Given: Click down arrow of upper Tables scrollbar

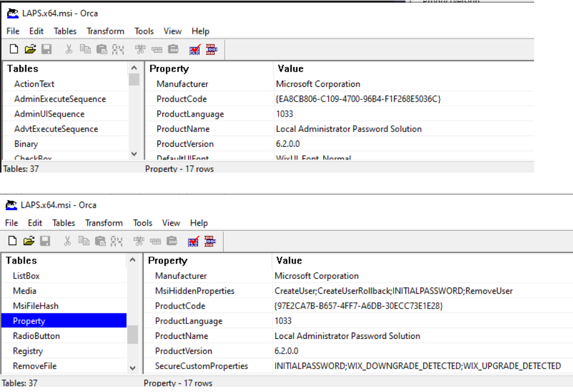Looking at the screenshot, I should tap(134, 154).
